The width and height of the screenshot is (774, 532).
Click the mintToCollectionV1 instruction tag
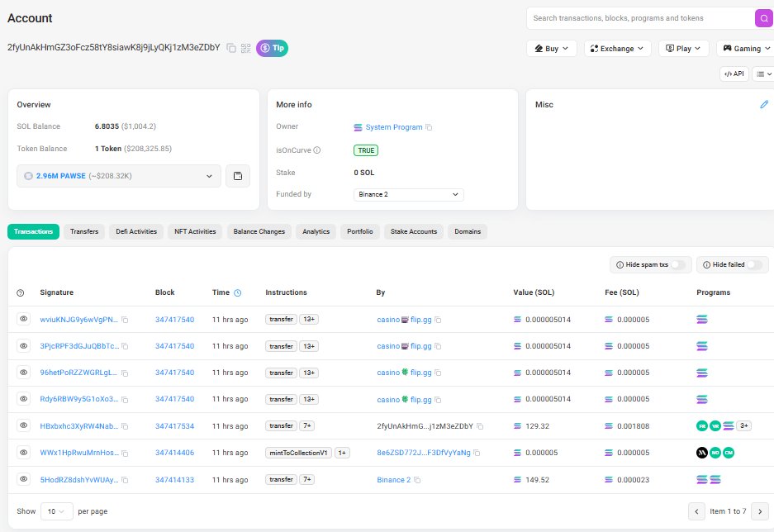point(298,453)
